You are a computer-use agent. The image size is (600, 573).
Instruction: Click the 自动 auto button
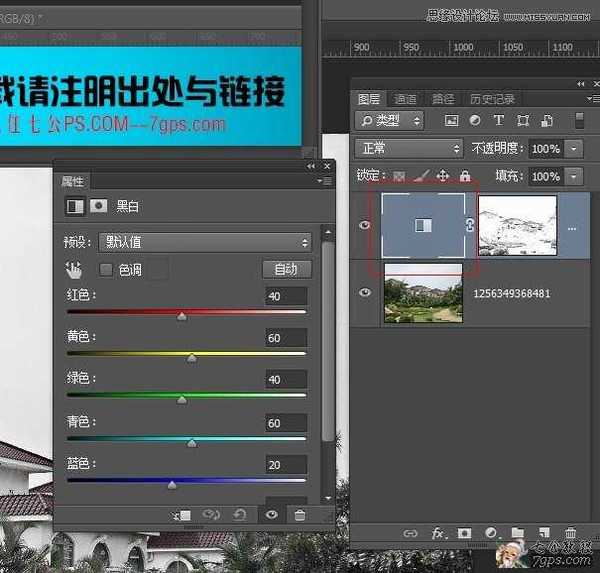pos(286,269)
